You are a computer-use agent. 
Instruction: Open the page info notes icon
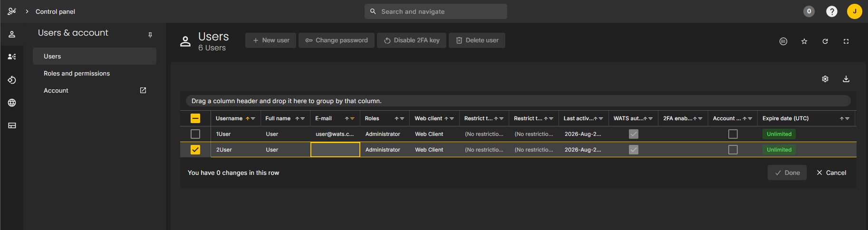point(783,41)
